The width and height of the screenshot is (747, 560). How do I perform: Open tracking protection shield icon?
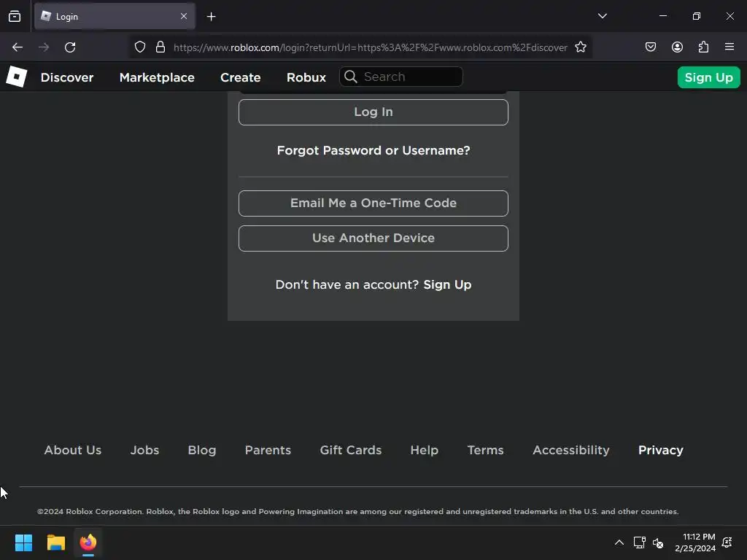[x=139, y=47]
